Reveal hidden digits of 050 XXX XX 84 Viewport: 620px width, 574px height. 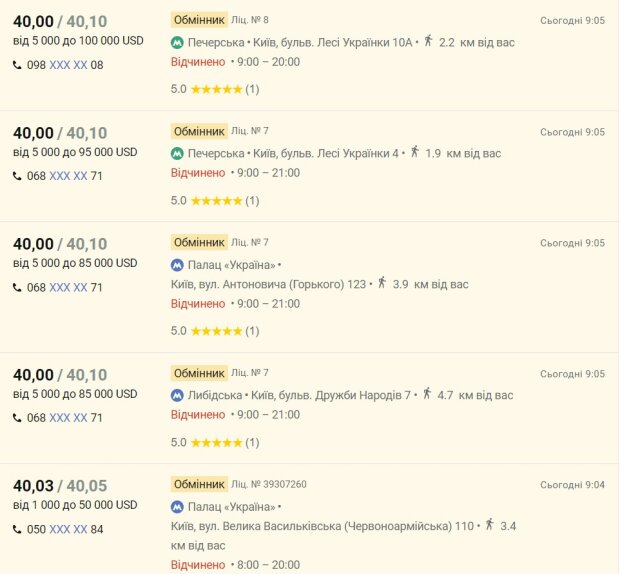(x=68, y=529)
